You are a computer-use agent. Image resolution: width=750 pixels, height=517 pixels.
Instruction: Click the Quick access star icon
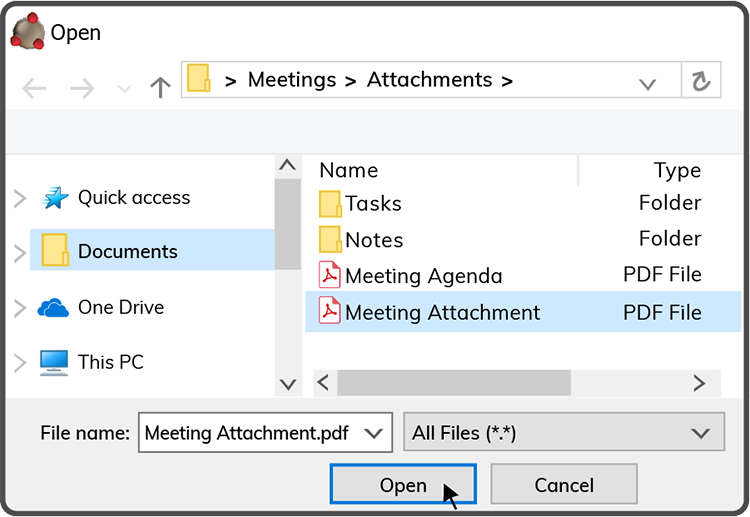pyautogui.click(x=54, y=198)
